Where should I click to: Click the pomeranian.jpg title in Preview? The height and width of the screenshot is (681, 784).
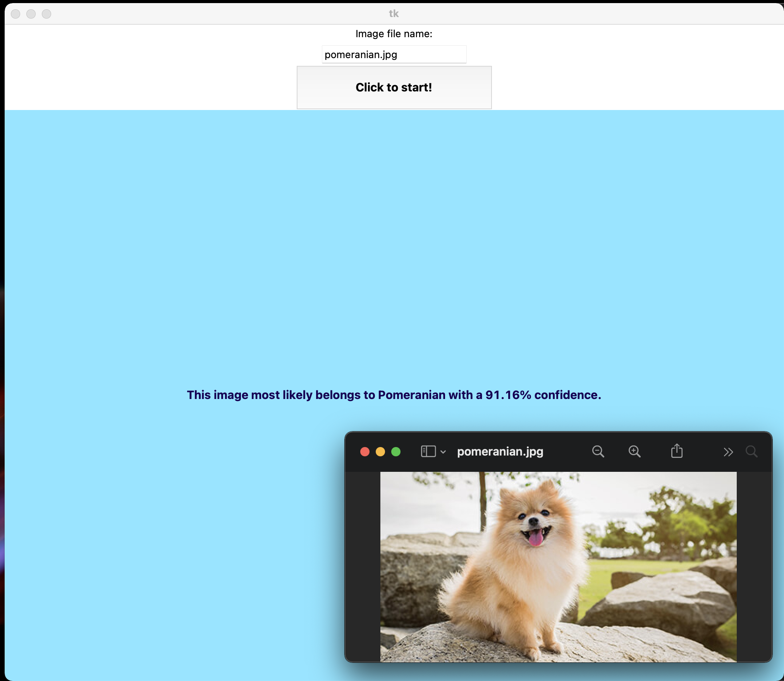[500, 452]
